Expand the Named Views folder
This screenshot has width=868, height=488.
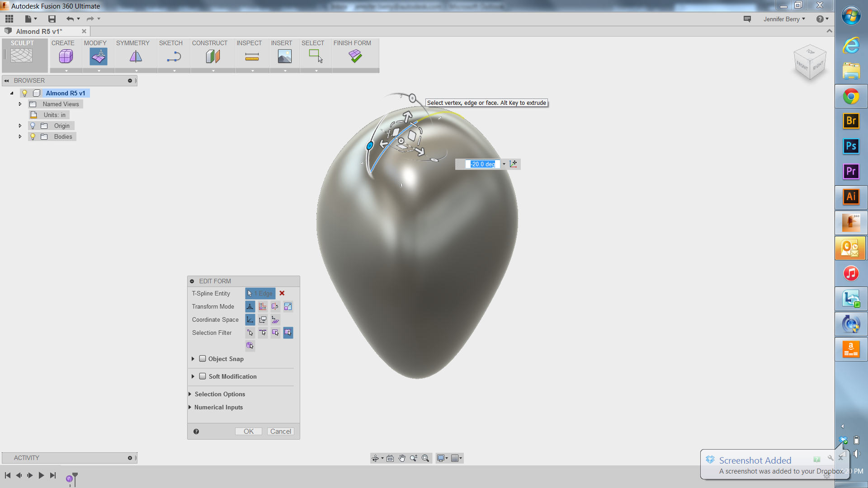coord(20,103)
